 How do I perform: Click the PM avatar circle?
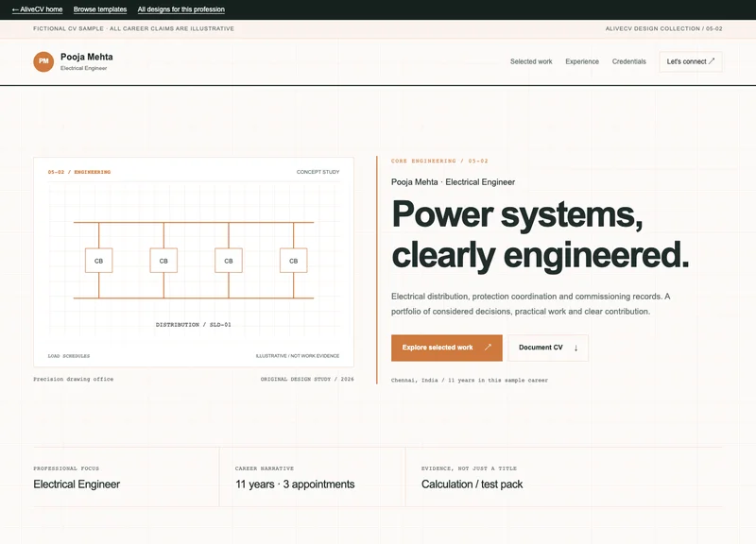(x=43, y=61)
